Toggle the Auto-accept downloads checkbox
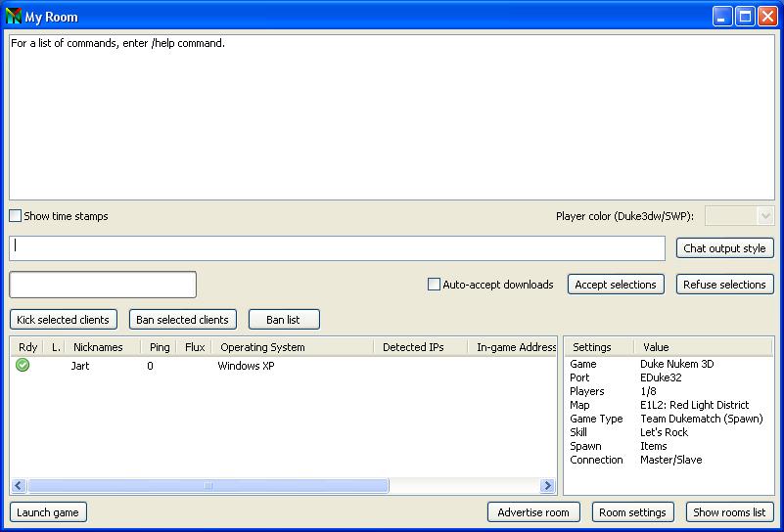The image size is (784, 532). point(435,285)
